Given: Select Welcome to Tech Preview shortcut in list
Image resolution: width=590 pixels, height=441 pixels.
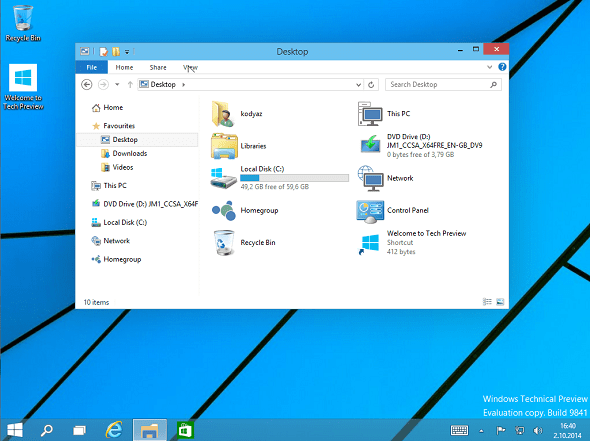Looking at the screenshot, I should pos(412,243).
